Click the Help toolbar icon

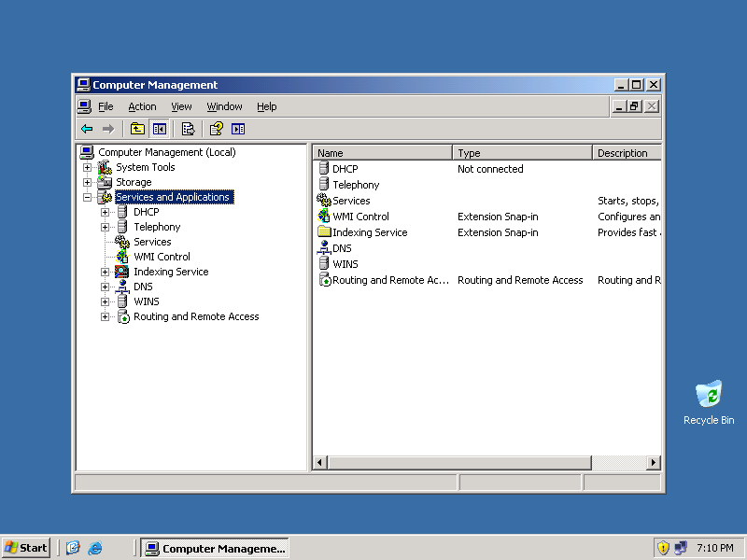pyautogui.click(x=217, y=129)
